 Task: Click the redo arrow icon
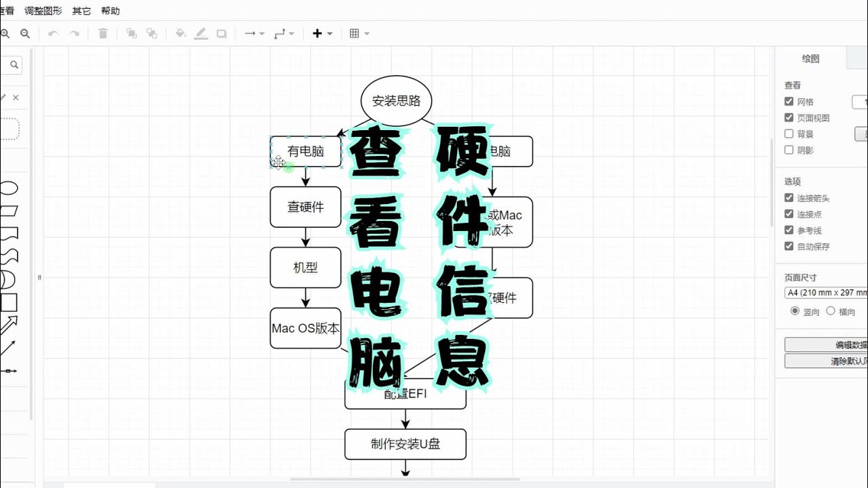pos(74,33)
